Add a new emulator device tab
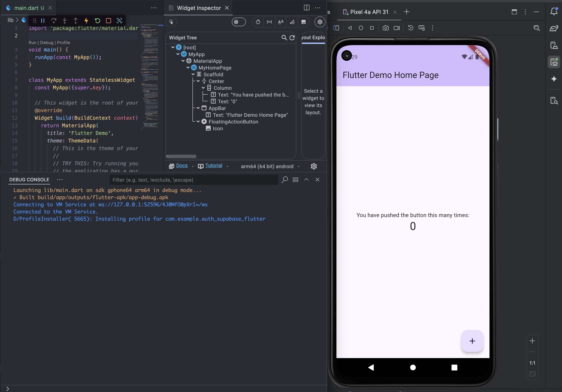Image resolution: width=562 pixels, height=392 pixels. (407, 12)
